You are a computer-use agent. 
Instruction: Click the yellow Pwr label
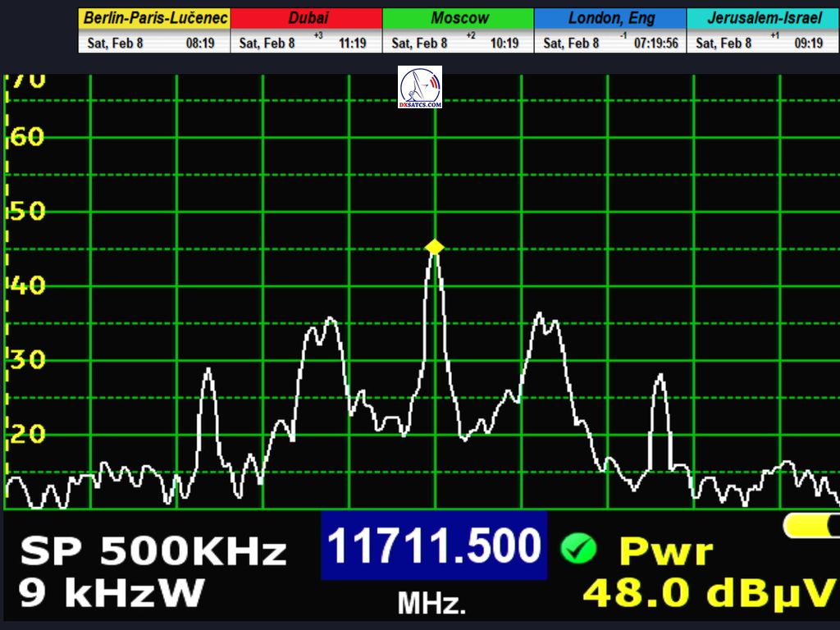pos(665,552)
